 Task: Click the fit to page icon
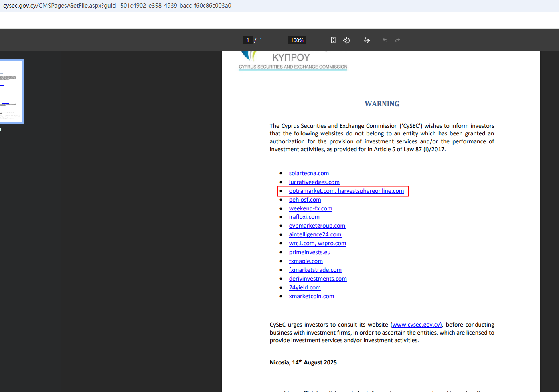(x=333, y=40)
